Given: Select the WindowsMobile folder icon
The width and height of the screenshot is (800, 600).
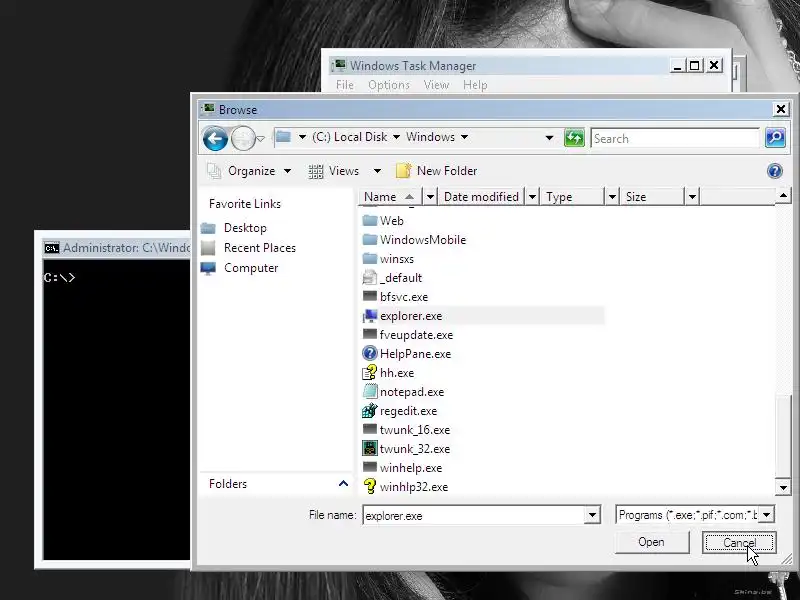Looking at the screenshot, I should (370, 239).
